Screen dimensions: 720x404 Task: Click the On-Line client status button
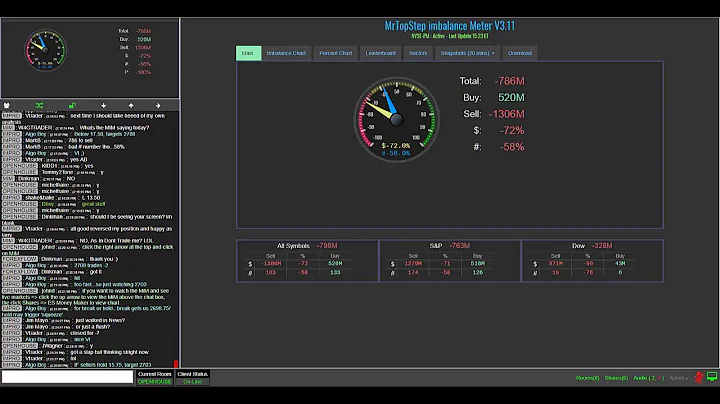click(x=192, y=382)
